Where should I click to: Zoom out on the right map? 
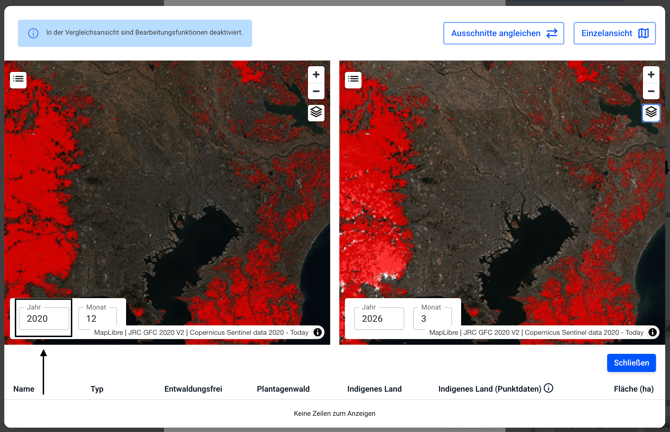pyautogui.click(x=651, y=91)
